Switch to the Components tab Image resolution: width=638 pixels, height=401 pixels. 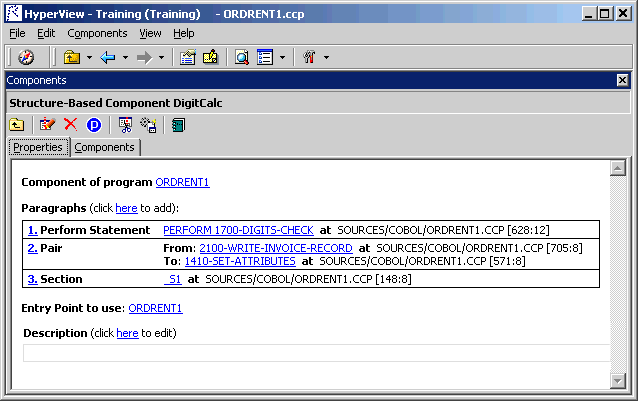click(x=104, y=147)
